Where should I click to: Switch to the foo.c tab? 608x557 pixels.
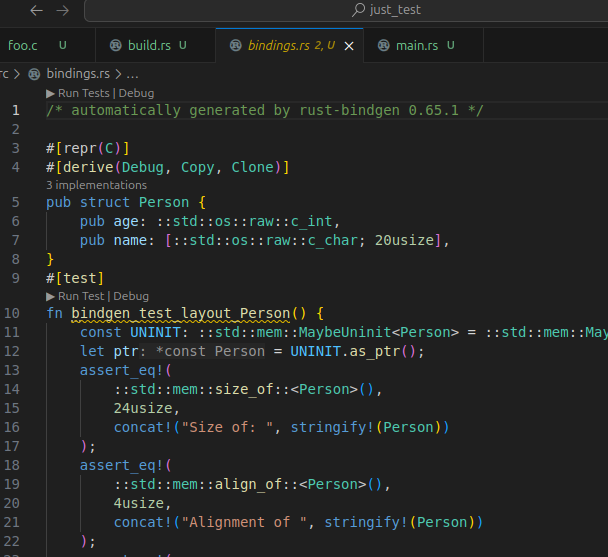coord(24,46)
